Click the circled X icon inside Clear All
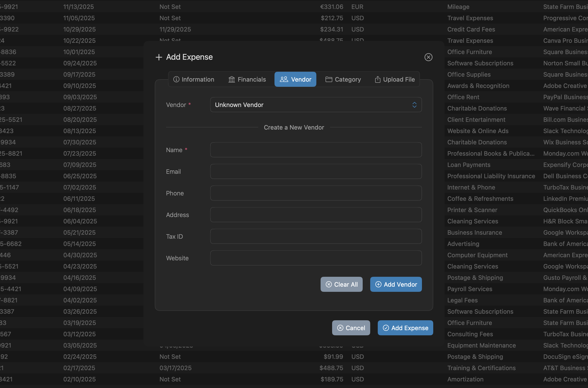Viewport: 588px width, 388px height. tap(329, 284)
